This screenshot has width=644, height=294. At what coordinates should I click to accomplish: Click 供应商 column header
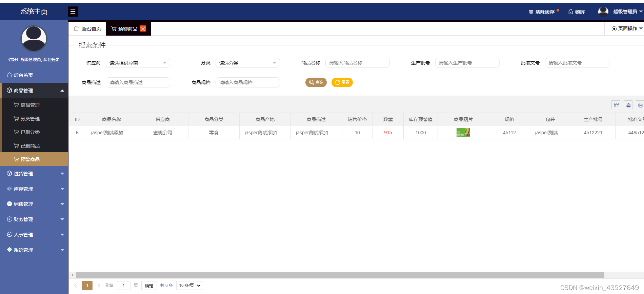click(163, 119)
